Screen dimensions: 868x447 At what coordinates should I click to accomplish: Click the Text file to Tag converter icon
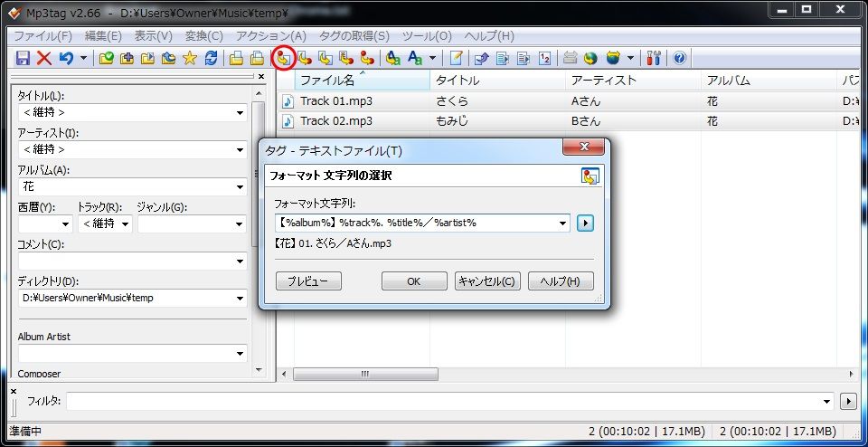tap(346, 58)
